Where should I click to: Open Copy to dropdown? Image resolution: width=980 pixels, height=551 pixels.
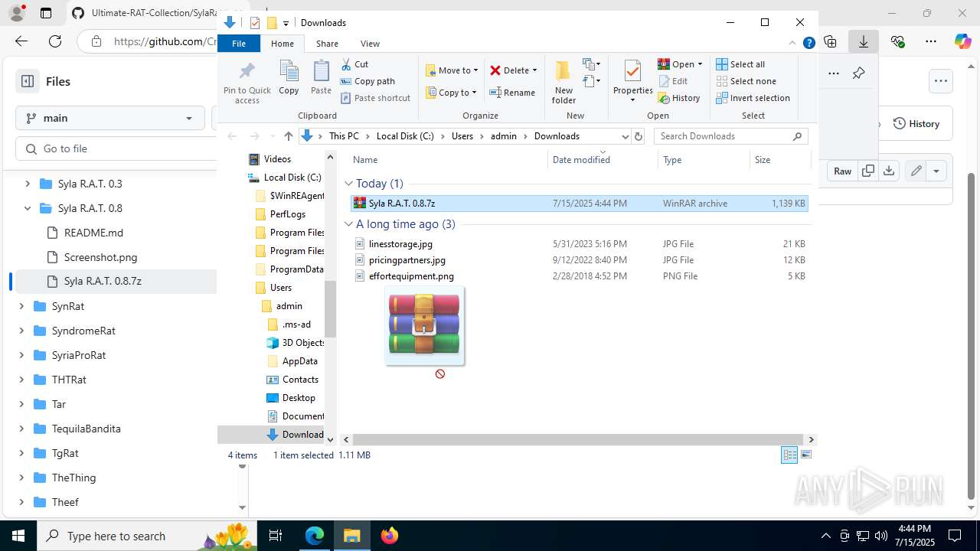(x=451, y=93)
